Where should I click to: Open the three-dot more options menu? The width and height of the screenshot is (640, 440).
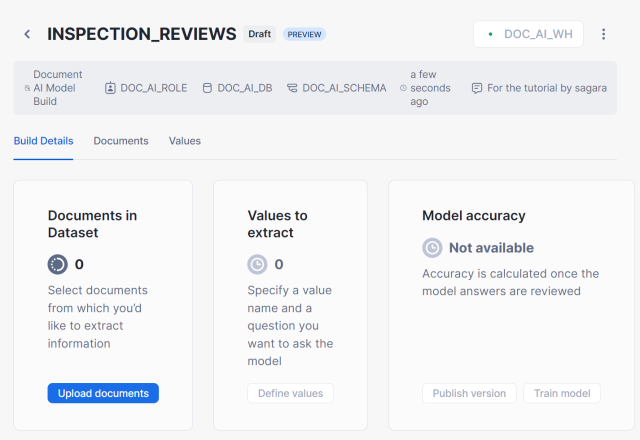pos(603,34)
